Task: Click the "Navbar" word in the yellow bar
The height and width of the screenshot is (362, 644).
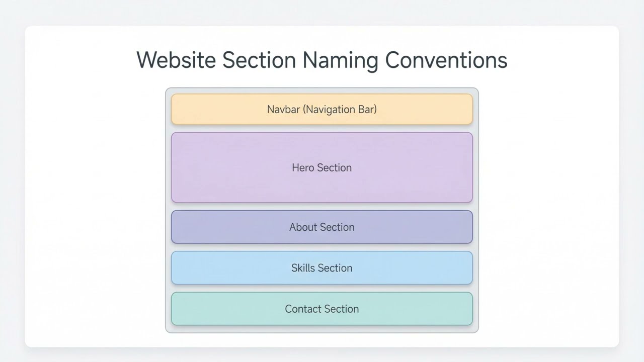Action: 283,109
